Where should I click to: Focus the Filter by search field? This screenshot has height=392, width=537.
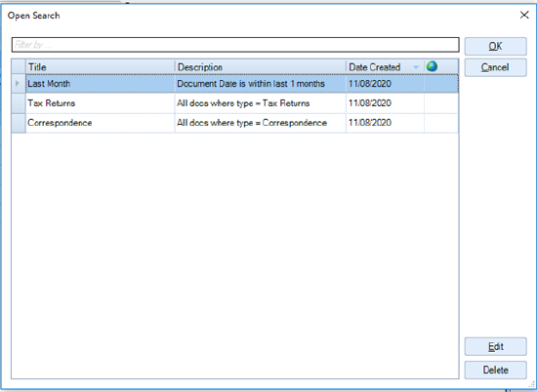235,45
